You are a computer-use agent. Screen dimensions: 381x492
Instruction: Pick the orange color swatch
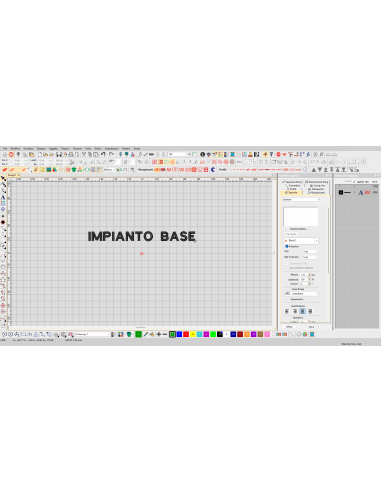(247, 334)
